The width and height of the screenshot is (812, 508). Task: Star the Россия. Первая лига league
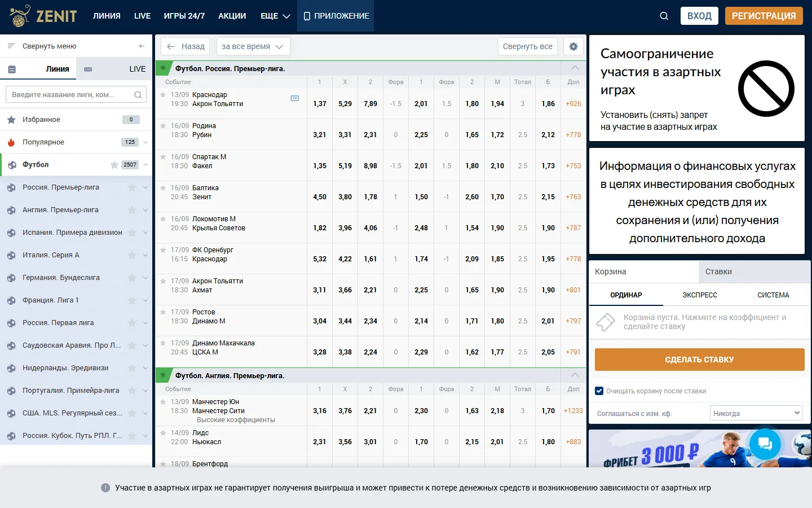(x=132, y=323)
